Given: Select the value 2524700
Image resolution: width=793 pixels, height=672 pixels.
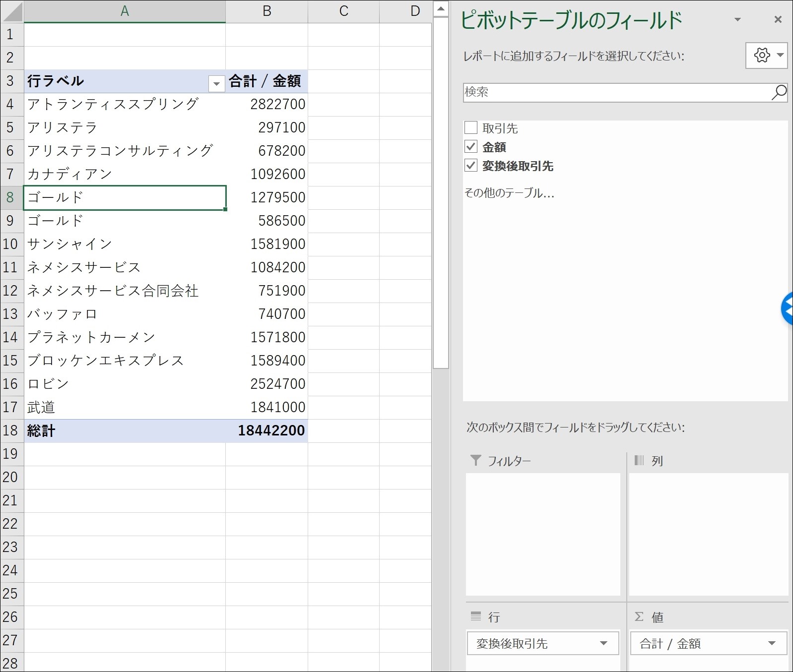Looking at the screenshot, I should coord(266,384).
